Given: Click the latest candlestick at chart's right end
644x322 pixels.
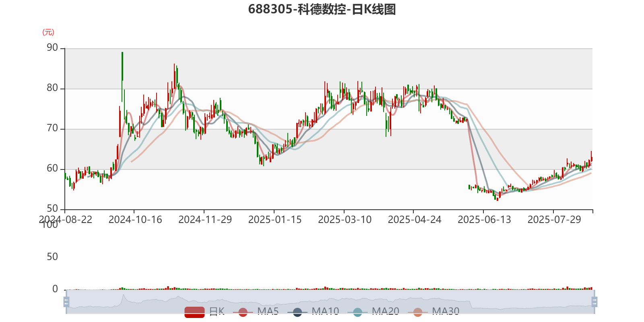Looking at the screenshot, I should tap(591, 159).
